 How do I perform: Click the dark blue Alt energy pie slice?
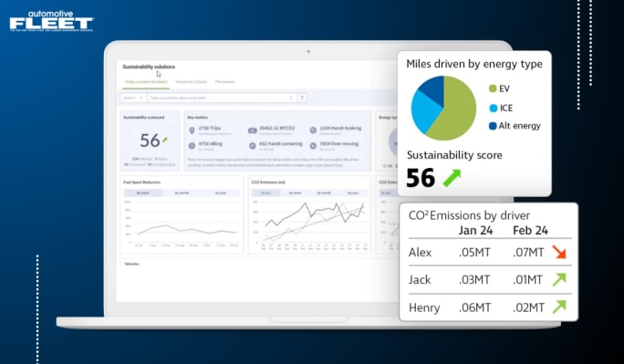(433, 88)
